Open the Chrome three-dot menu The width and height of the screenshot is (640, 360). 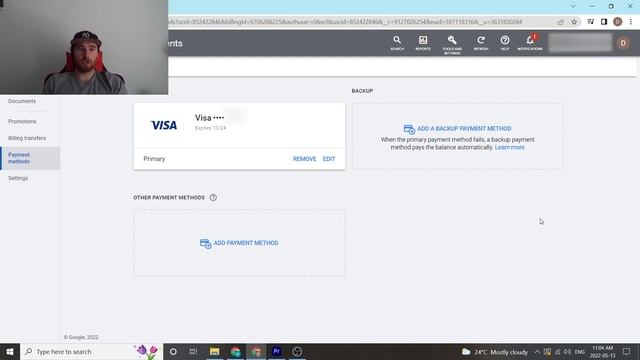point(631,22)
